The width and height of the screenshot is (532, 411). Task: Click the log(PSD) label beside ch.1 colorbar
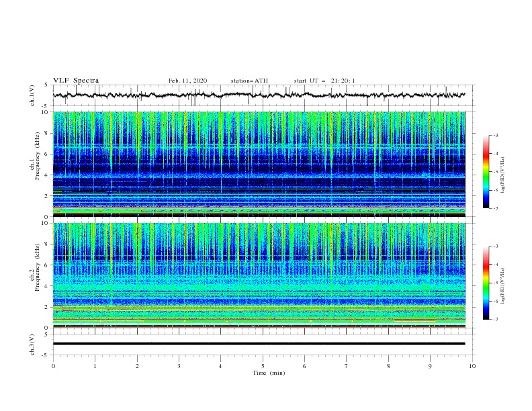(x=503, y=175)
